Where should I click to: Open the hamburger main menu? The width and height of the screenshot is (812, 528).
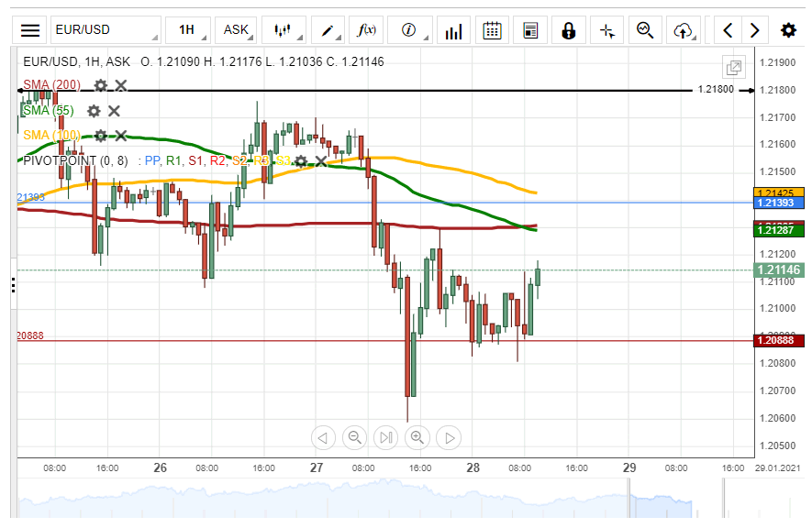coord(30,30)
